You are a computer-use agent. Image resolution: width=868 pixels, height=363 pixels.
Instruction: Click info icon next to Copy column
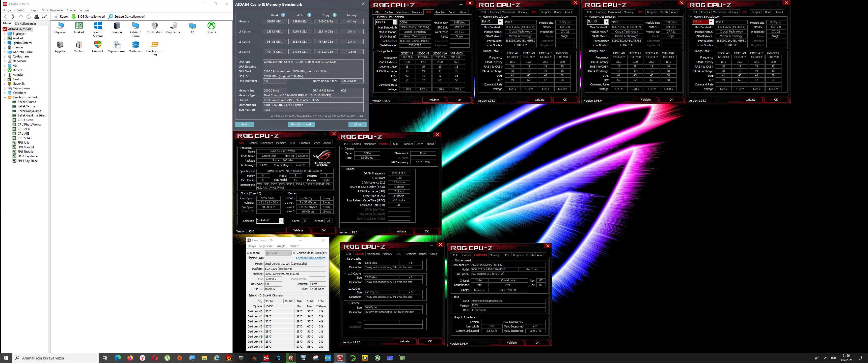coord(335,15)
